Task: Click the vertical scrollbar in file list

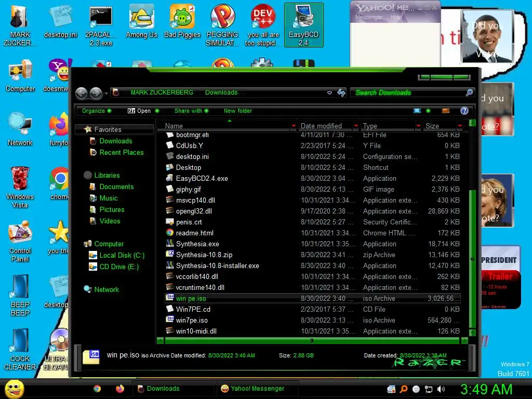Action: tap(472, 259)
